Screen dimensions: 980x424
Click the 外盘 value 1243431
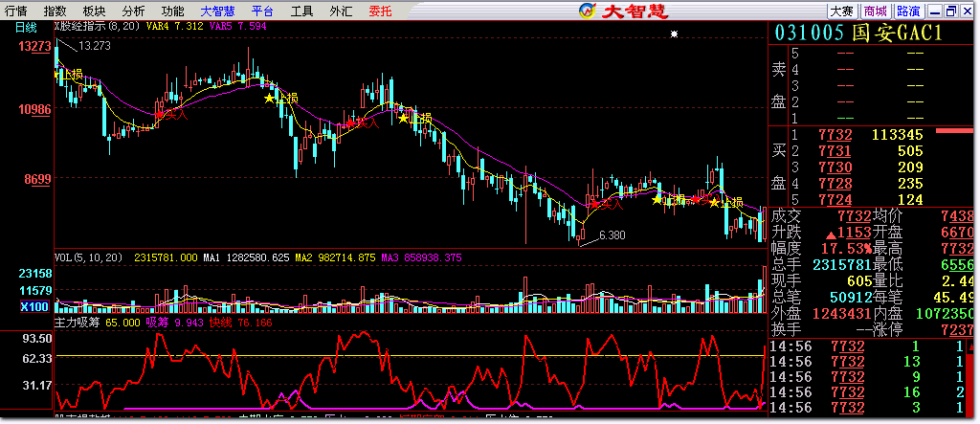tap(842, 313)
